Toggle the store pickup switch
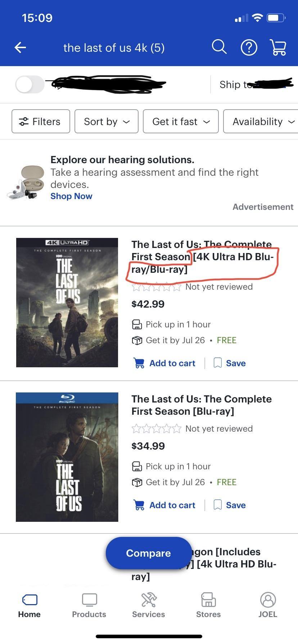This screenshot has width=298, height=644. (30, 85)
